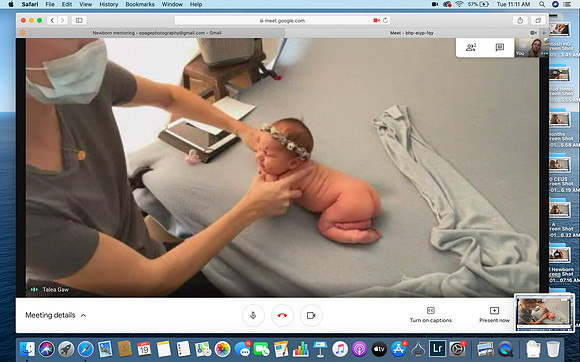580x362 pixels.
Task: Open Reminders in the Dock
Action: (183, 349)
